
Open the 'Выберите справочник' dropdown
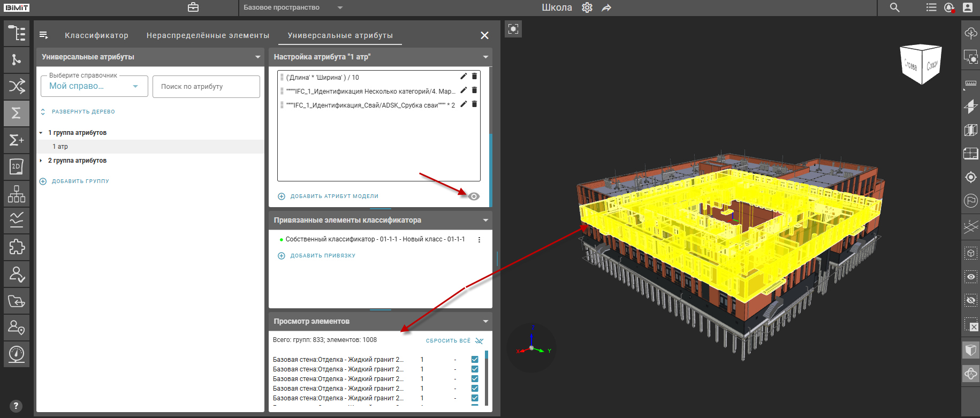(94, 86)
